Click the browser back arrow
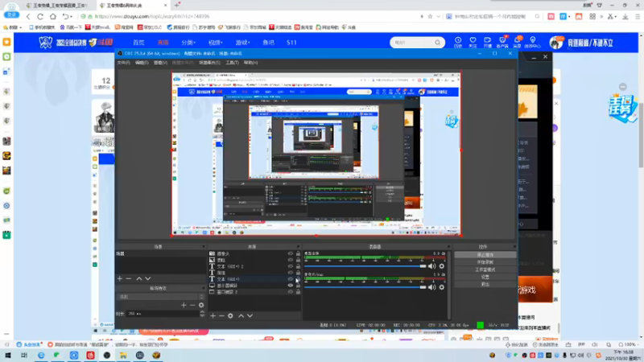The width and height of the screenshot is (644, 362). (x=28, y=16)
